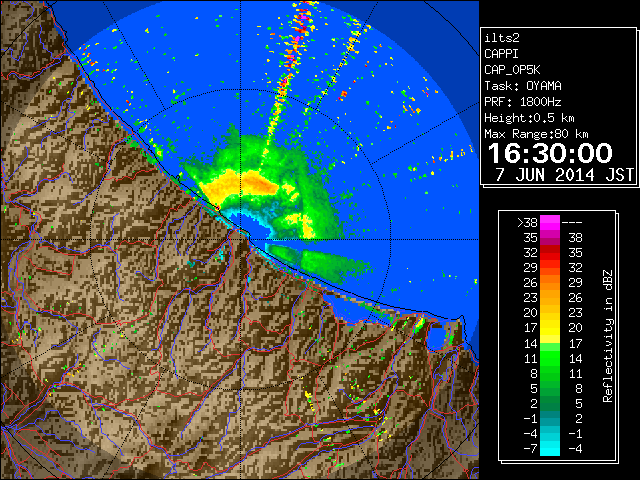Select the >38 legend label
The height and width of the screenshot is (480, 640).
coord(527,222)
